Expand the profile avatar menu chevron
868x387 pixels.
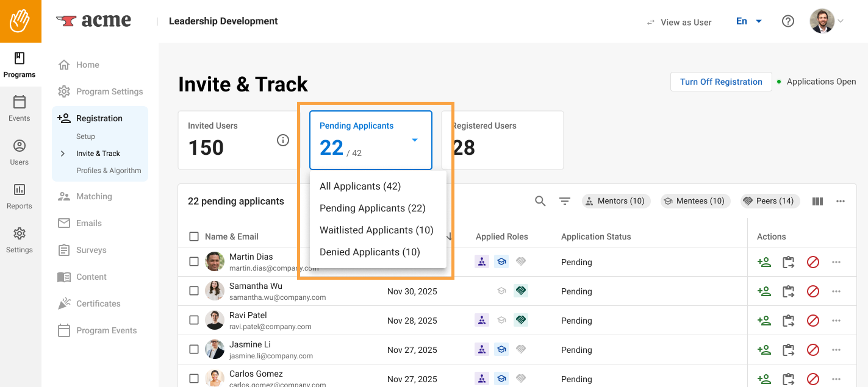pyautogui.click(x=841, y=21)
